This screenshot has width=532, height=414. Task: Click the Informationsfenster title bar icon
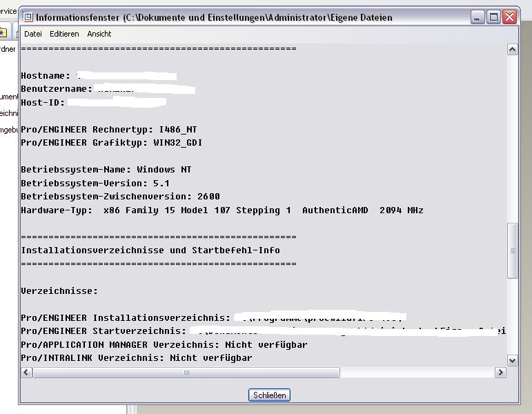[x=28, y=17]
